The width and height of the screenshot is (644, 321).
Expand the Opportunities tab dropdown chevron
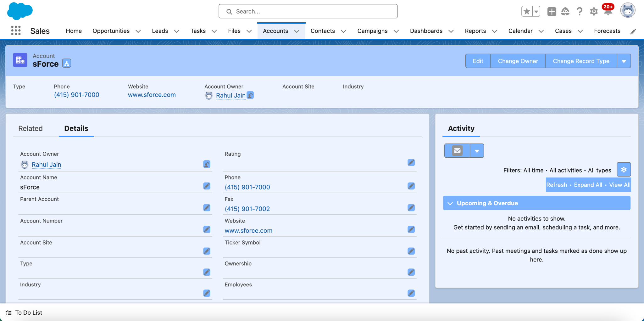[138, 31]
